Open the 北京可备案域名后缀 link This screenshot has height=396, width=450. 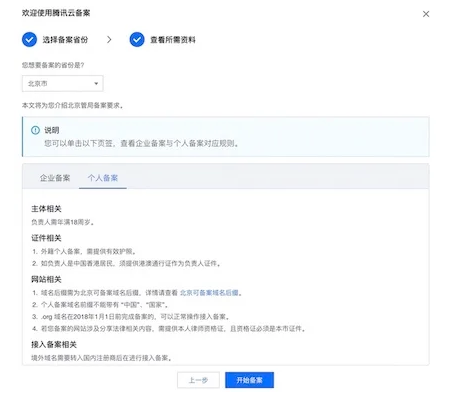tap(209, 293)
